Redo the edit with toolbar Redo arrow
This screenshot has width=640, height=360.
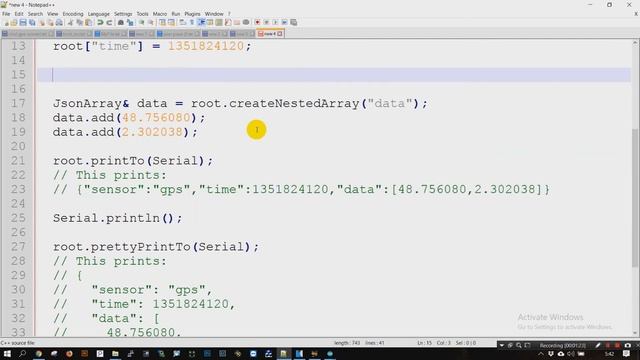(109, 22)
